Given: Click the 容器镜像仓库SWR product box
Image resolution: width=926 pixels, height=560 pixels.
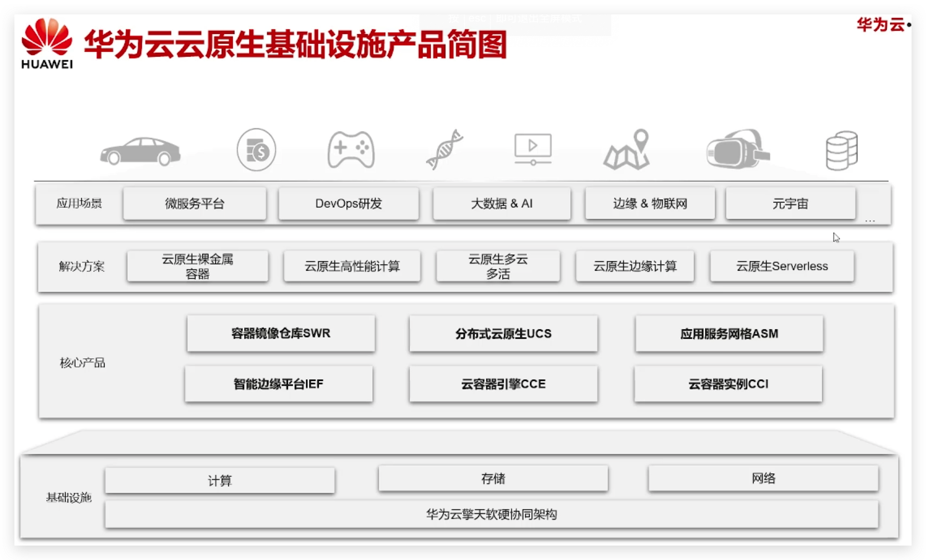Looking at the screenshot, I should [x=281, y=333].
